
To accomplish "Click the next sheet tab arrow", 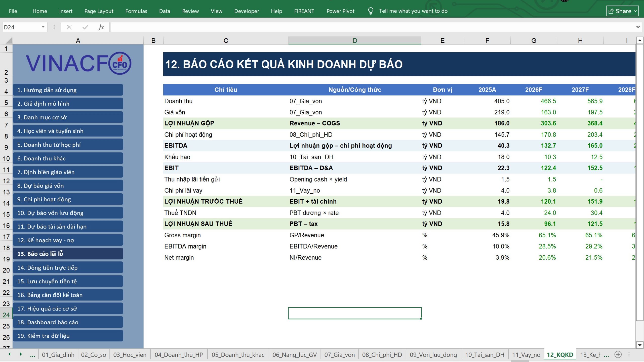I will click(21, 354).
